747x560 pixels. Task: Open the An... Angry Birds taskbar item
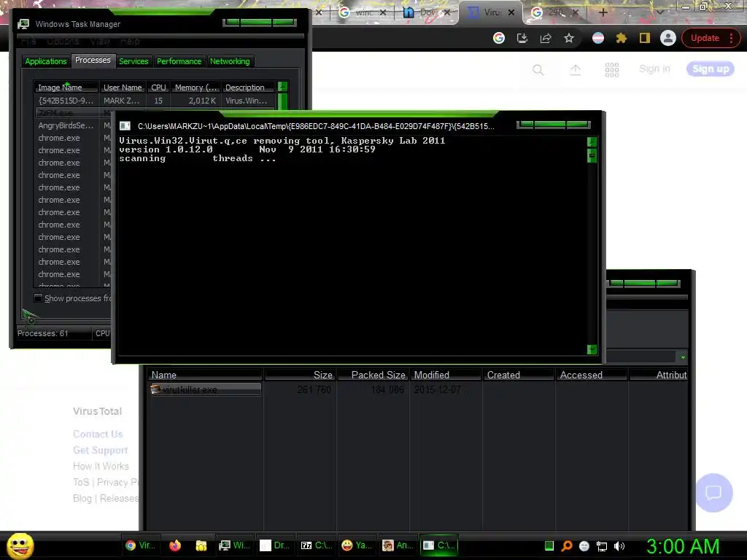398,545
